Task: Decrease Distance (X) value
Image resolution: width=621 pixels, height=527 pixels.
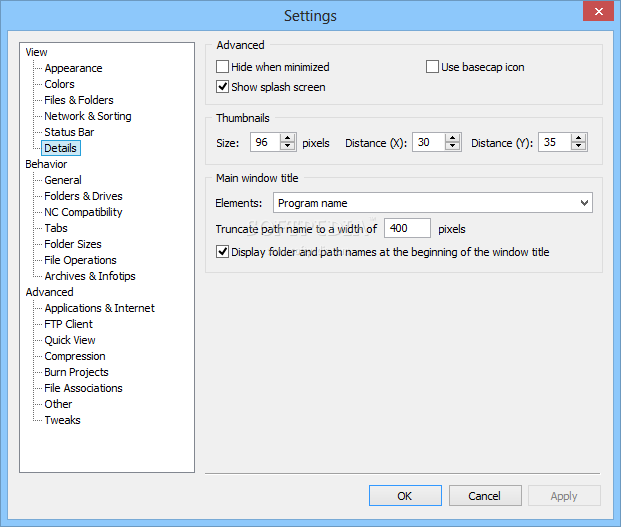Action: tap(452, 146)
